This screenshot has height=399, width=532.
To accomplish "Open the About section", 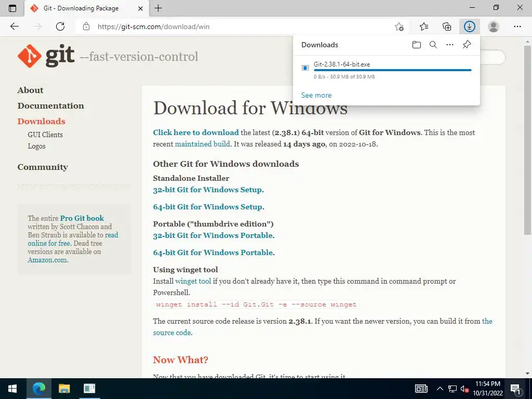I will 31,90.
